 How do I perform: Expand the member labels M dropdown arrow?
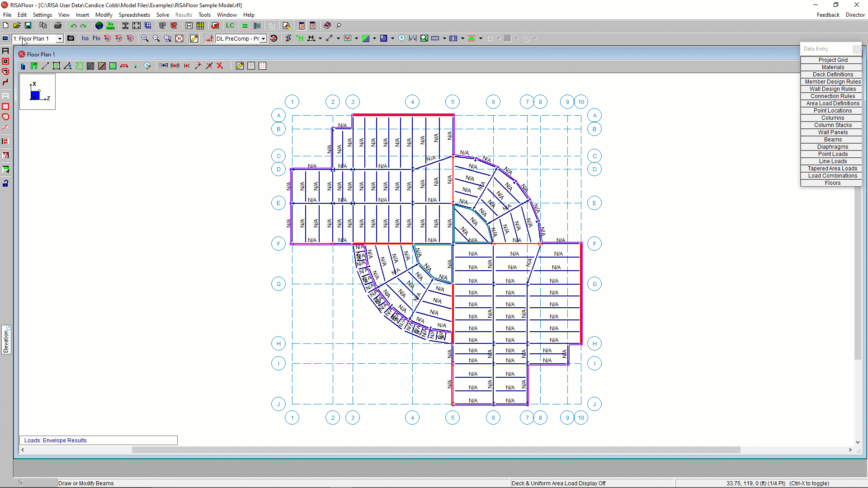(x=320, y=39)
